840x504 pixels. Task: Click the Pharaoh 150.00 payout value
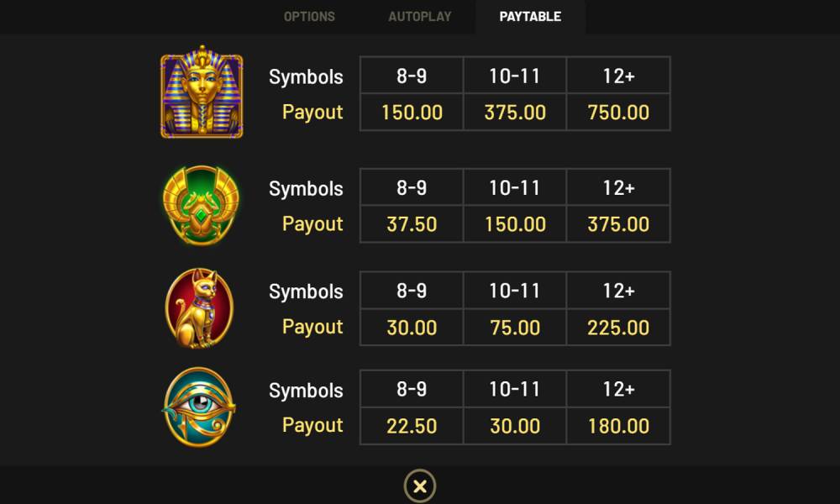(412, 113)
